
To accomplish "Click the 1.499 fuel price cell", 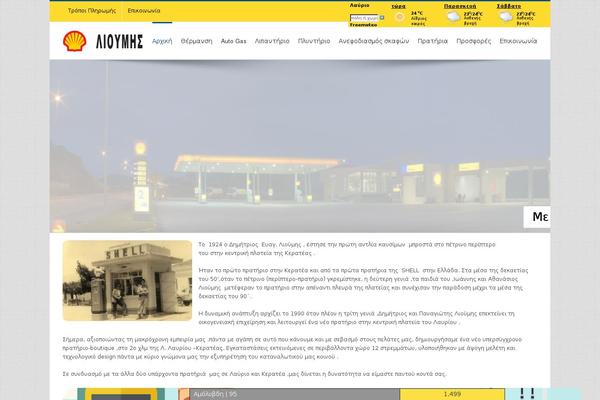I will (x=452, y=394).
